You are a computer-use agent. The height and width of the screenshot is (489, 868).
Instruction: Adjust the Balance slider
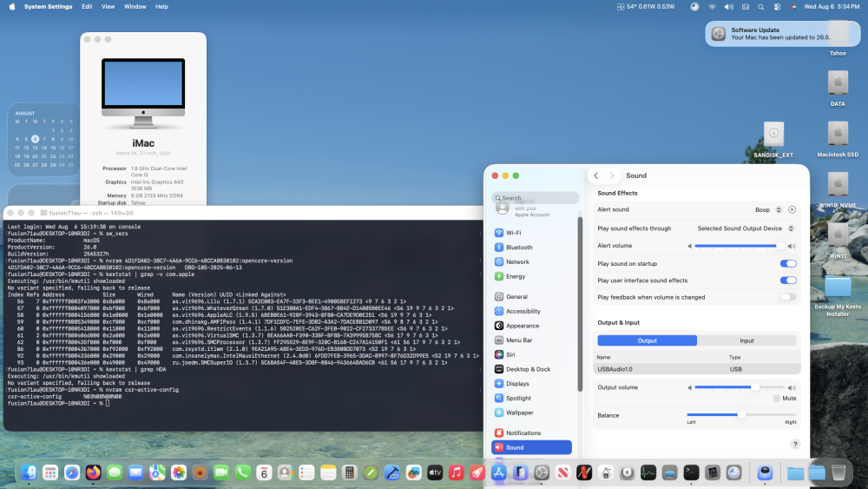pyautogui.click(x=742, y=415)
